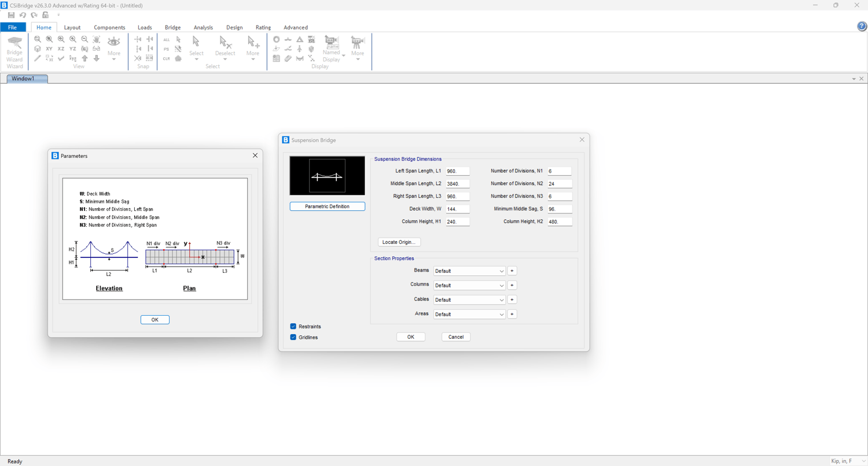Open the Rating ribbon tab
The height and width of the screenshot is (466, 868).
(x=263, y=27)
